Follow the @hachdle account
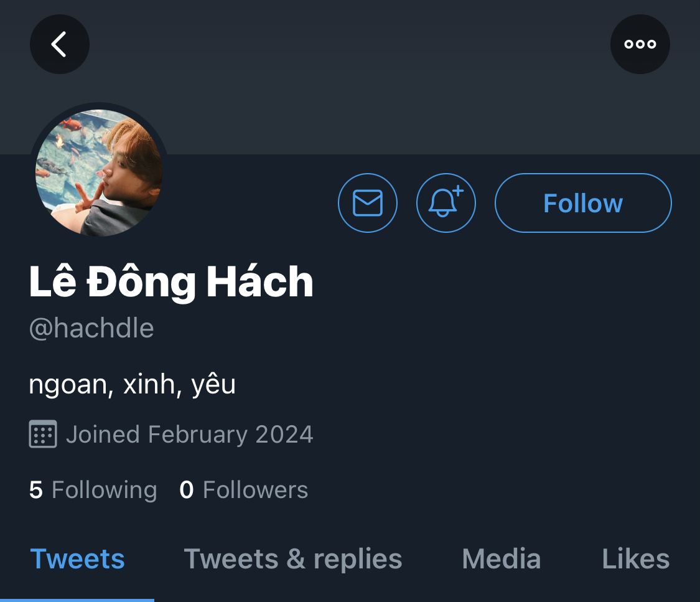Screen dimensions: 700x602 [x=582, y=203]
